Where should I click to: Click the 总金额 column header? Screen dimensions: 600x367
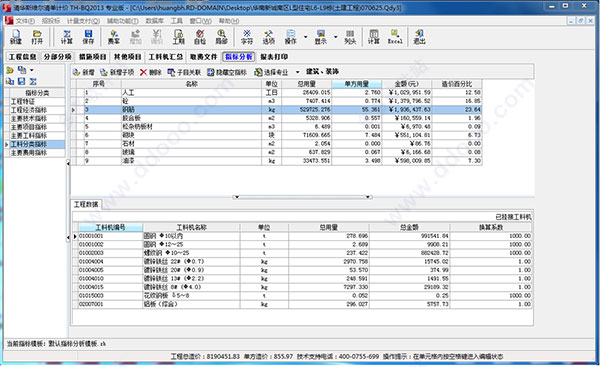pos(409,227)
